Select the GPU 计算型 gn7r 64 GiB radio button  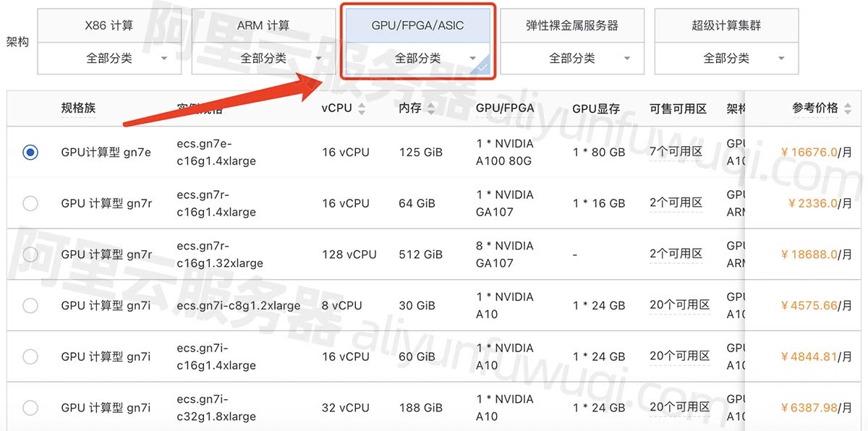point(30,203)
